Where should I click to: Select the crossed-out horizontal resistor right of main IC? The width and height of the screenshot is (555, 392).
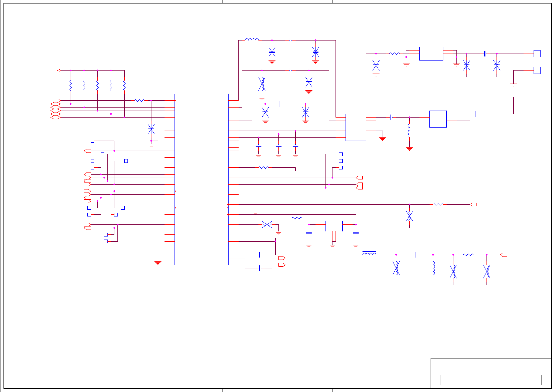pos(267,225)
